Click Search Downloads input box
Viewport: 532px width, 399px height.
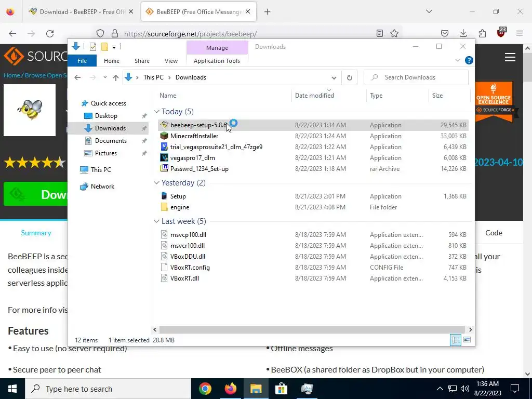416,77
